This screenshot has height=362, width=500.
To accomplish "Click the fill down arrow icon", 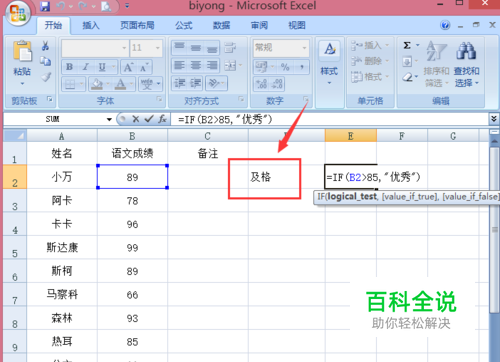I will [407, 62].
